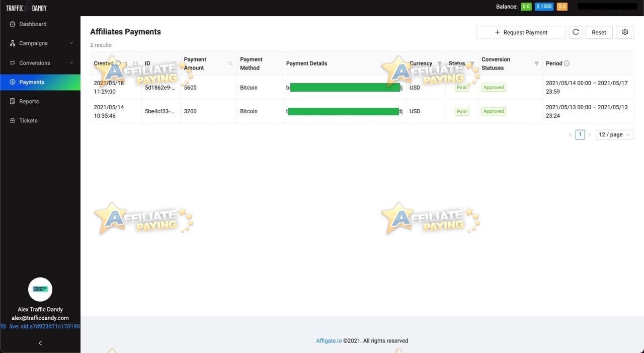Expand the Conversions submenu chevron
The image size is (644, 353).
[x=71, y=63]
